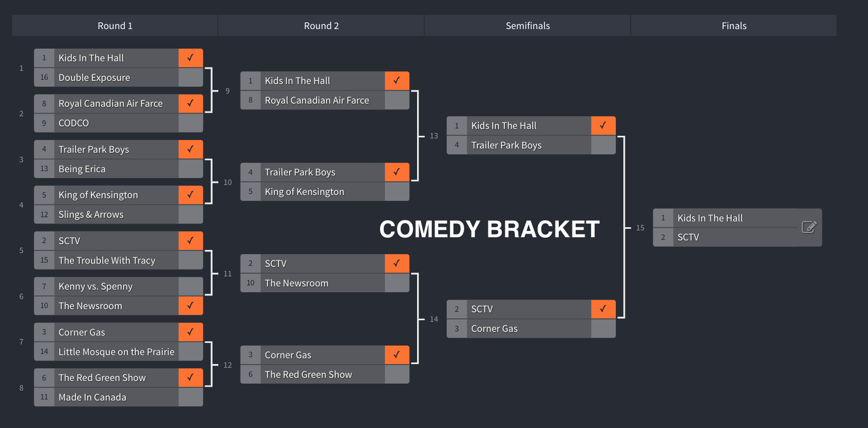Click the checkmark beside SCTV in the Semifinals

click(603, 309)
